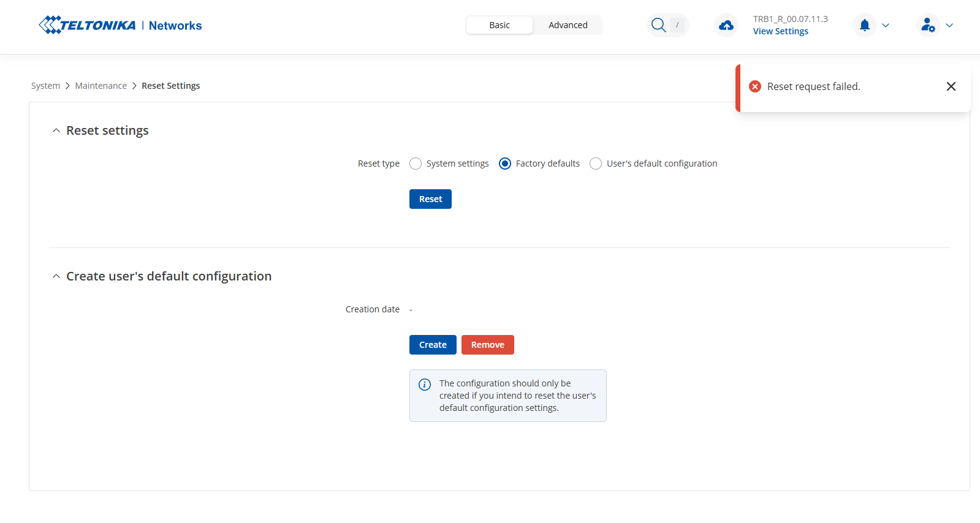This screenshot has width=980, height=523.
Task: Expand the notifications dropdown chevron
Action: [886, 25]
